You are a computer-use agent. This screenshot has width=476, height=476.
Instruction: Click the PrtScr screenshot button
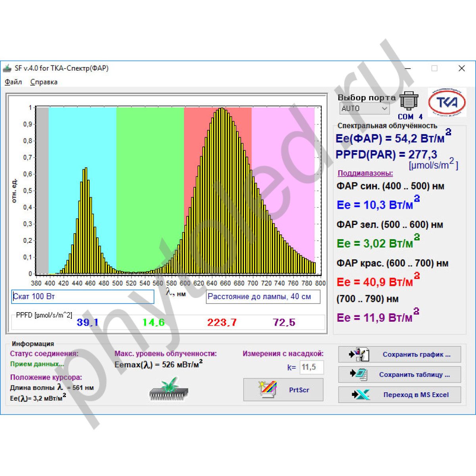point(283,390)
